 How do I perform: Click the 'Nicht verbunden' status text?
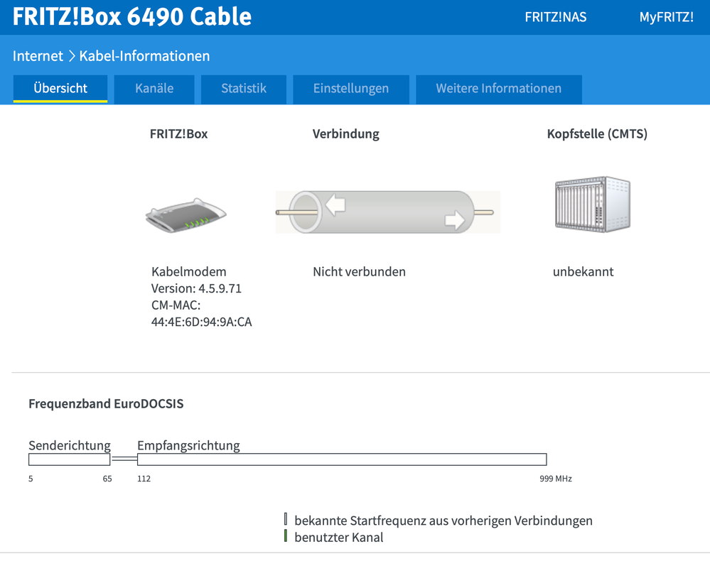tap(359, 272)
